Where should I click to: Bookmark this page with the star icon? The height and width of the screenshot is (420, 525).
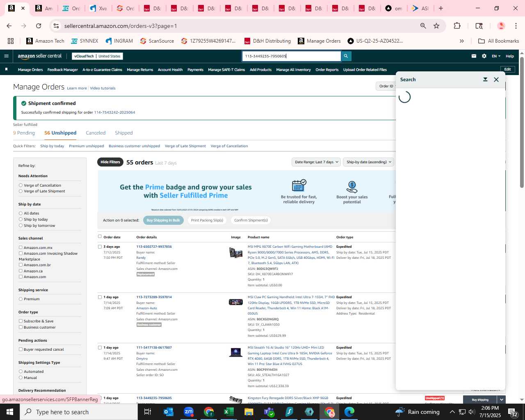tap(436, 26)
